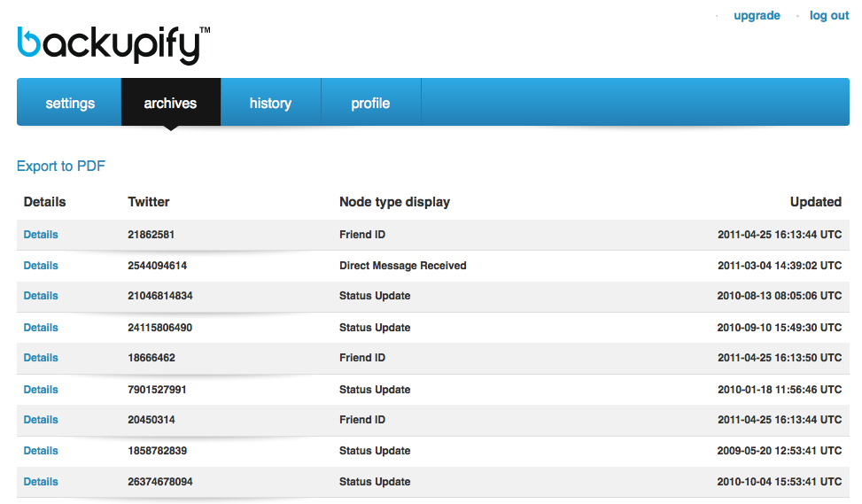Open Details for Twitter ID 18666462

pyautogui.click(x=41, y=358)
